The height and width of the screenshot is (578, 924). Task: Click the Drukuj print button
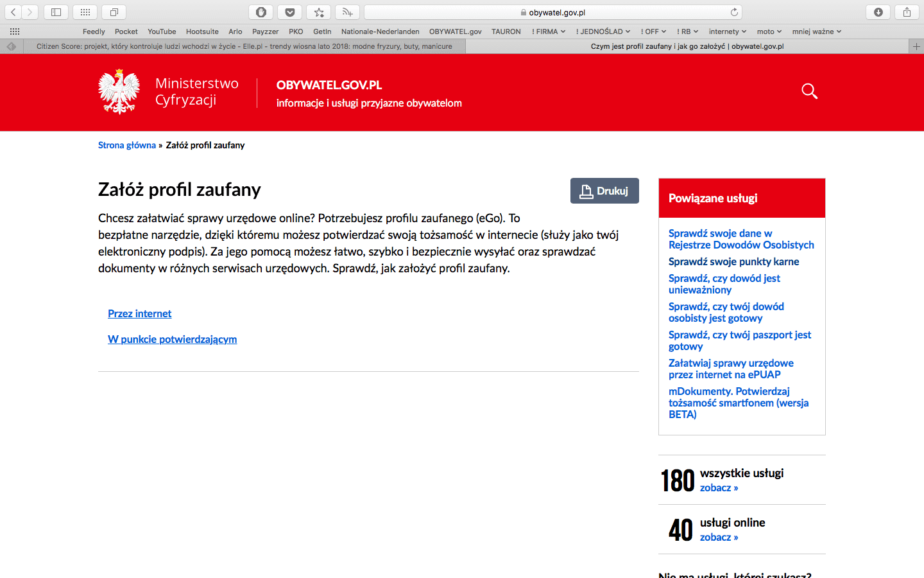604,191
